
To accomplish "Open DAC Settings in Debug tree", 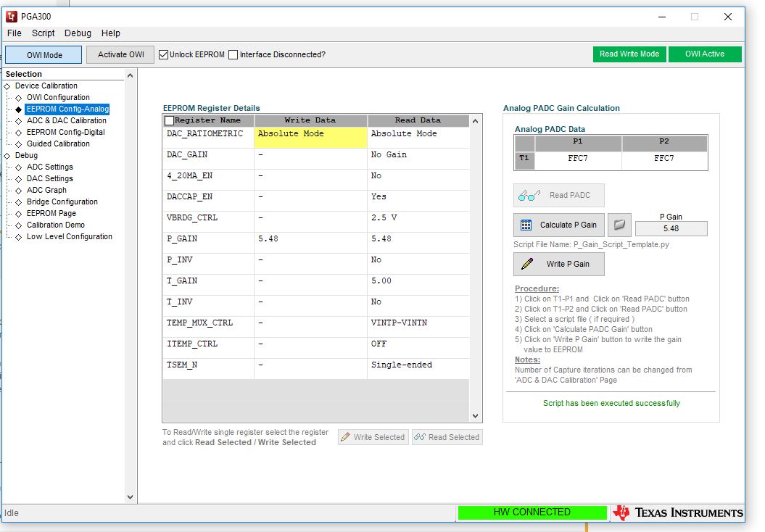I will click(50, 178).
